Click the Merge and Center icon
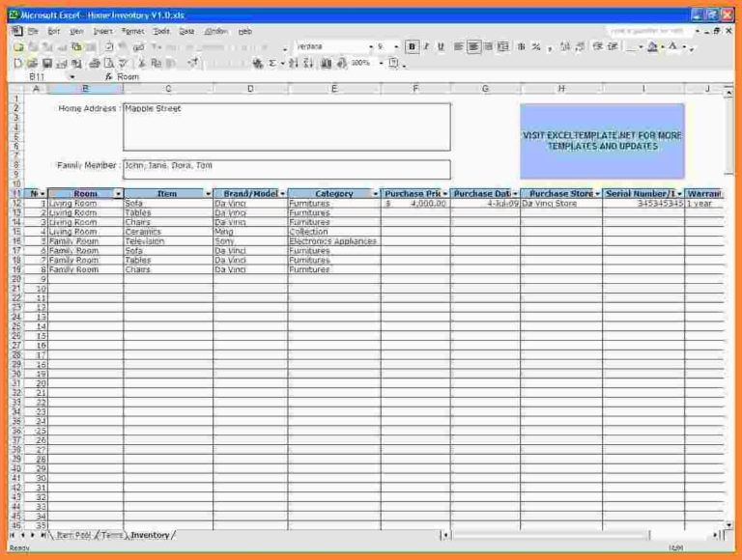742x560 pixels. coord(503,46)
